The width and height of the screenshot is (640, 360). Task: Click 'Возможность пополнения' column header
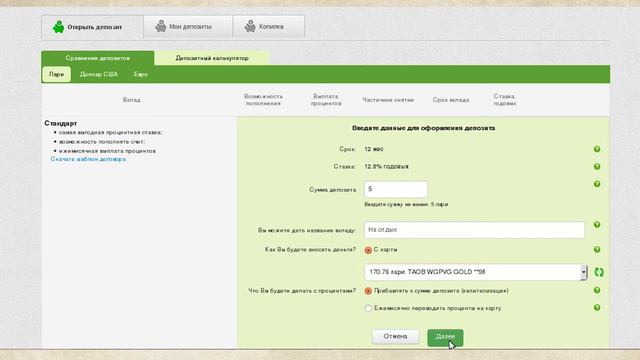click(x=263, y=100)
